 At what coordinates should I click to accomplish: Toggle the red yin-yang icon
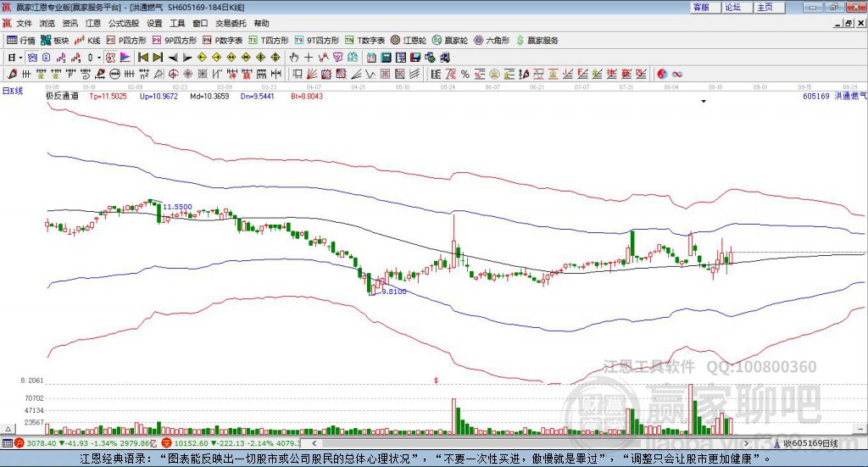(x=662, y=74)
